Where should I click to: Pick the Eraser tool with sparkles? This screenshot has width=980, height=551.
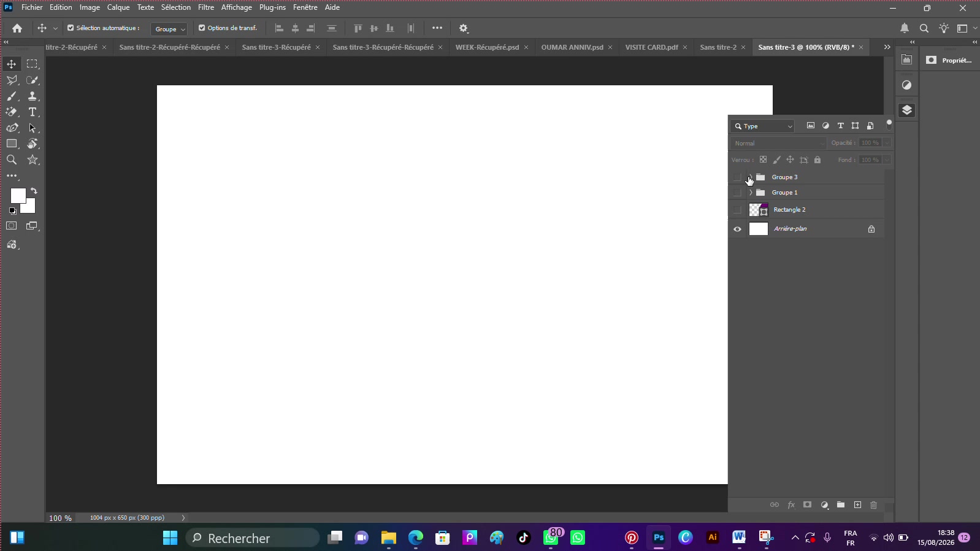click(x=12, y=112)
